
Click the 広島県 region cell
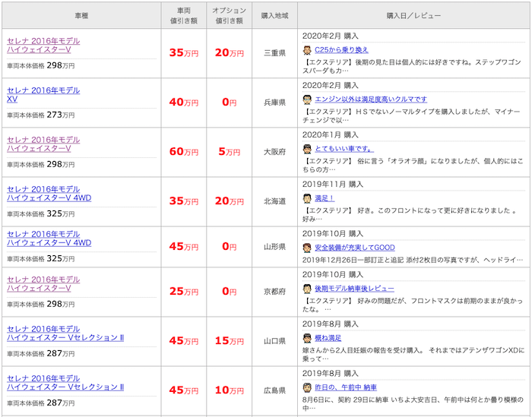[275, 390]
